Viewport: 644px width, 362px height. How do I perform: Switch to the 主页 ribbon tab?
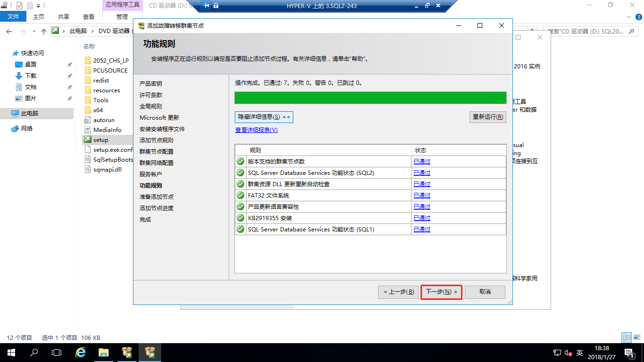point(39,16)
